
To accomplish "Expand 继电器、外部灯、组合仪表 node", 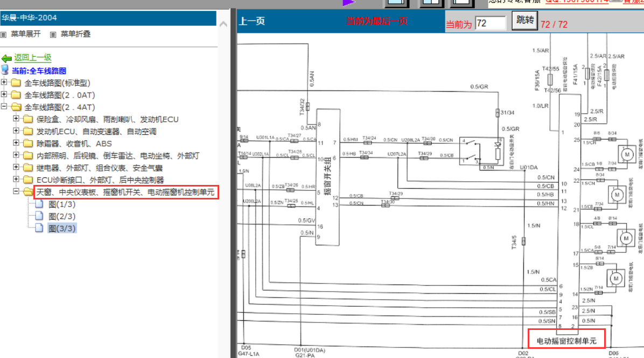I will click(x=16, y=167).
